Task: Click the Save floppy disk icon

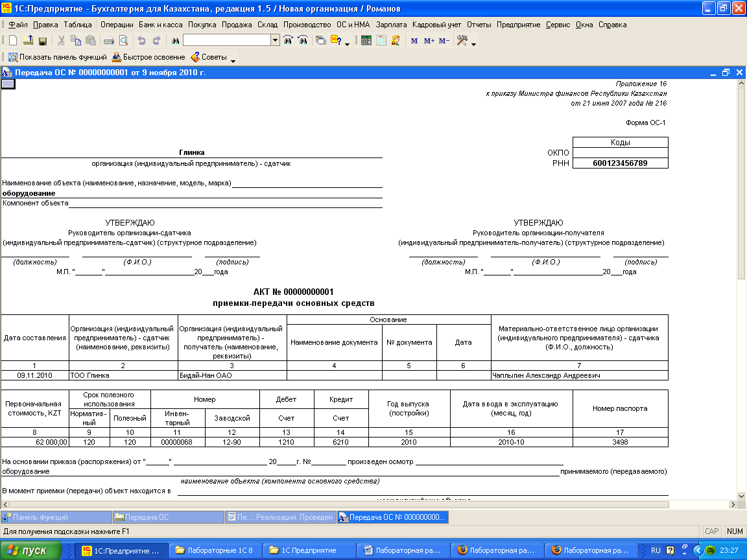Action: [x=42, y=41]
